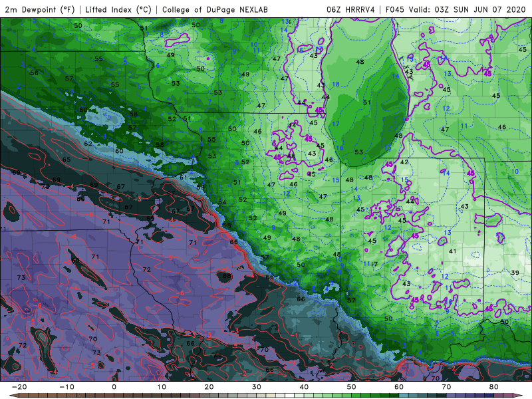Click the 10 label on the color scale
Image resolution: width=532 pixels, height=399 pixels.
coord(162,387)
